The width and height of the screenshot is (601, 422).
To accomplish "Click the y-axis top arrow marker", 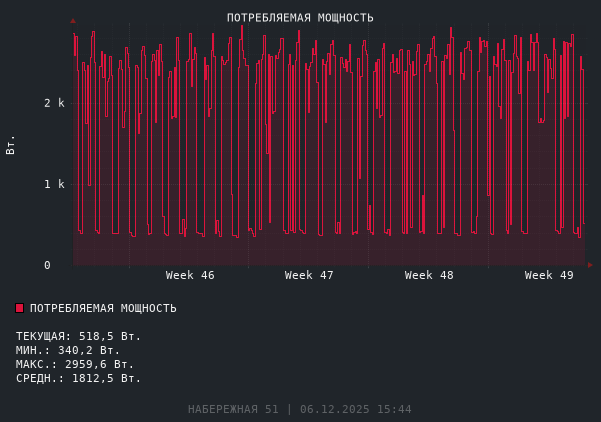I will (x=73, y=20).
